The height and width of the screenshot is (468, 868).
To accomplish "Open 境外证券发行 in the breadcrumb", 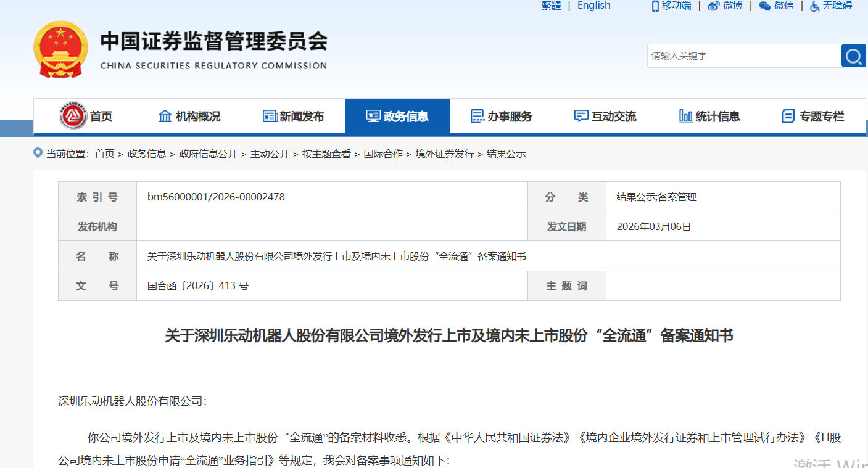I will pyautogui.click(x=444, y=154).
